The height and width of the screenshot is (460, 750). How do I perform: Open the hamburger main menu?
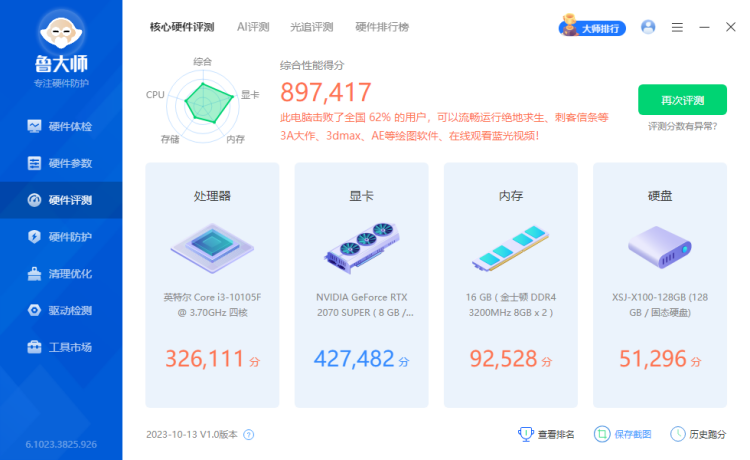(x=677, y=27)
